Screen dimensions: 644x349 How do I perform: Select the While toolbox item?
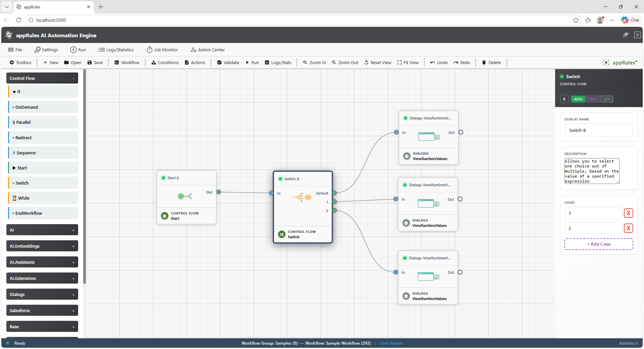point(43,198)
